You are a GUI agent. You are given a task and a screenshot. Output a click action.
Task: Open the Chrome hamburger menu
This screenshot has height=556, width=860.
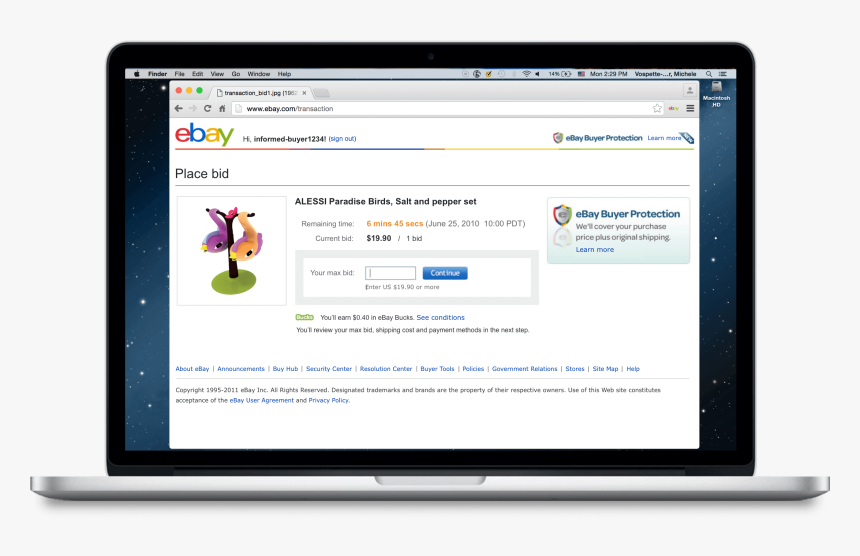coord(690,109)
